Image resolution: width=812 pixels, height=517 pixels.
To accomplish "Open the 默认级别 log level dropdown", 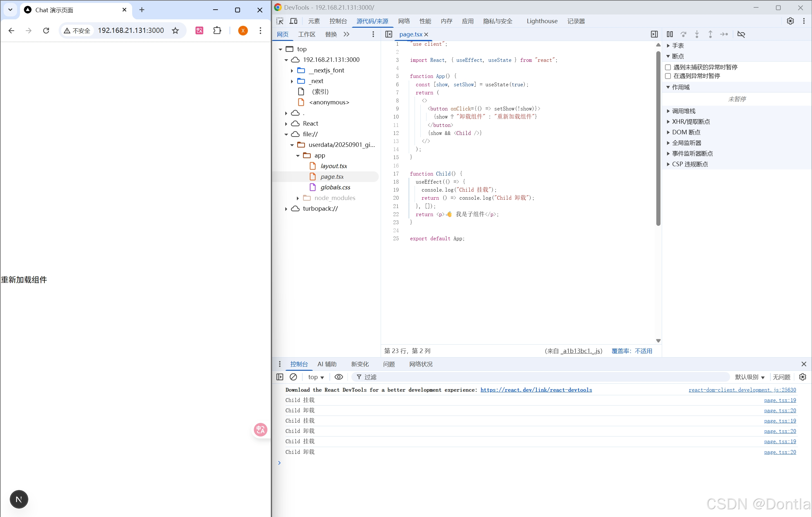I will tap(749, 377).
